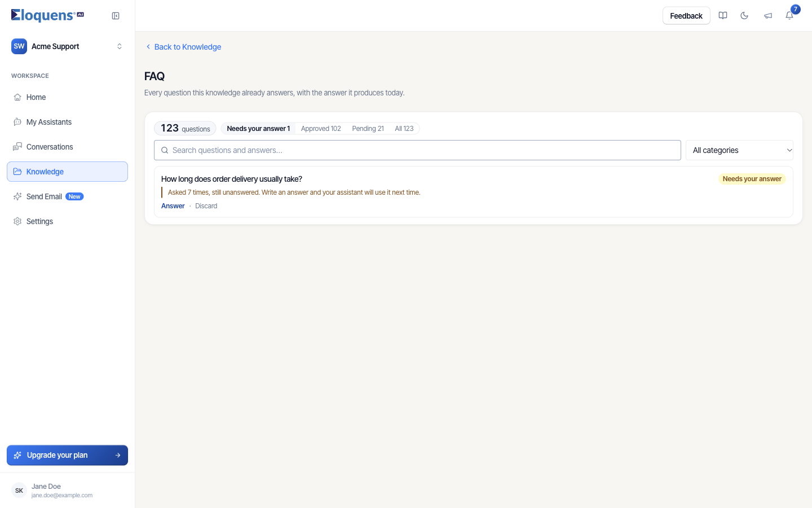812x508 pixels.
Task: Select the Needs your answer tab
Action: [258, 129]
